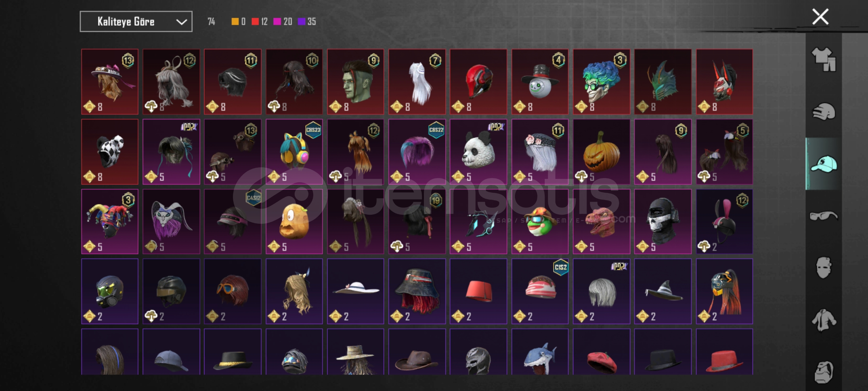The height and width of the screenshot is (391, 868).
Task: Expand the Kaliteye Göre sort dropdown
Action: click(136, 22)
